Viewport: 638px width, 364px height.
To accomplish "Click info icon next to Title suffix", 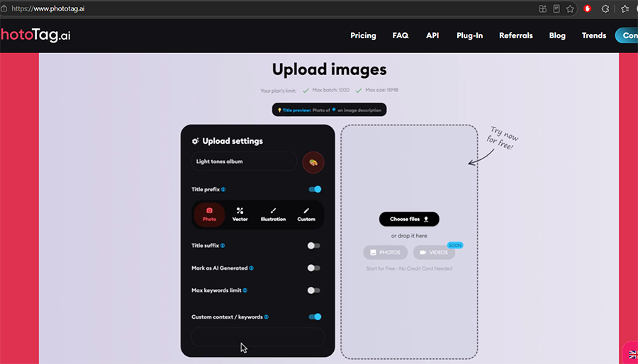I will coord(223,245).
